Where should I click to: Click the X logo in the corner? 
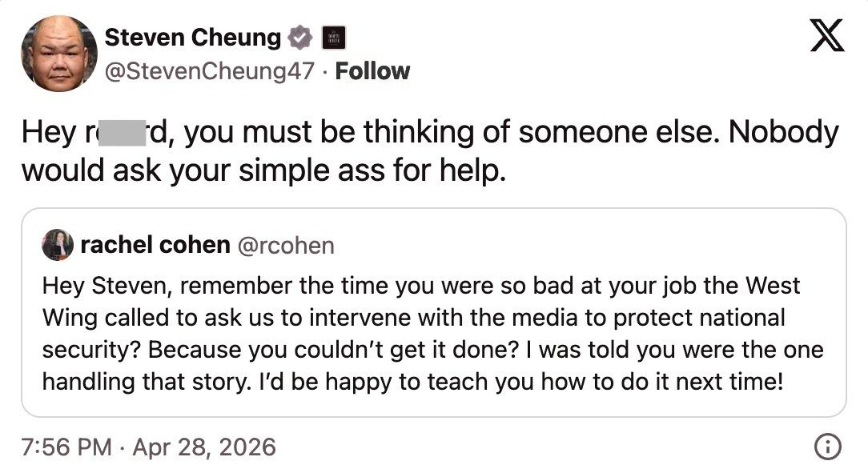click(827, 37)
